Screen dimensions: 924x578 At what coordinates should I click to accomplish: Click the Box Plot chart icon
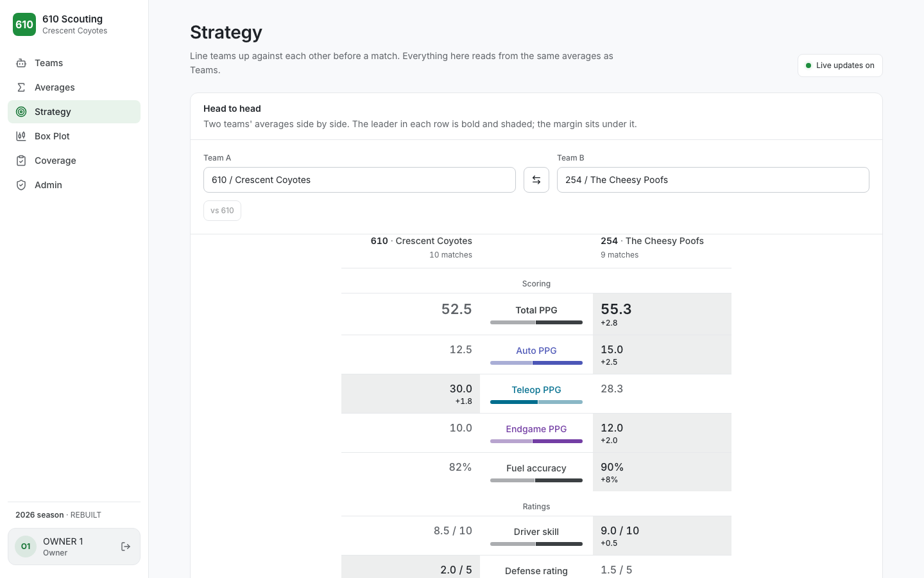pos(21,136)
